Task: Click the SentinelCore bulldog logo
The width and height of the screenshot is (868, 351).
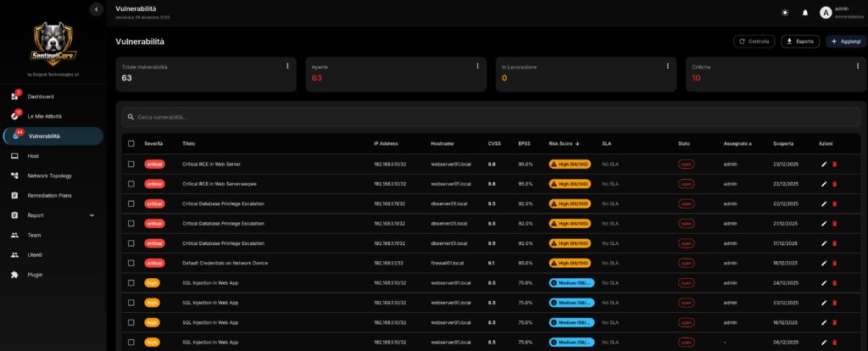Action: (53, 44)
